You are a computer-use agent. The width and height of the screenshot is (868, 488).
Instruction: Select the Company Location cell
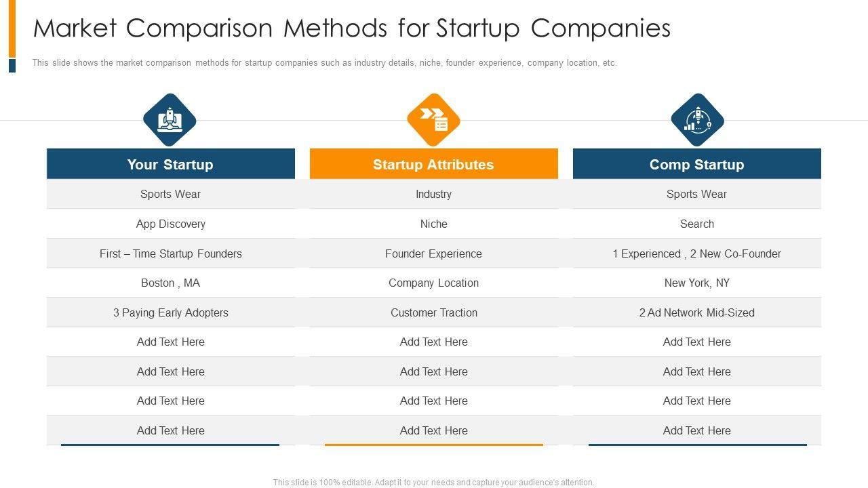click(433, 283)
